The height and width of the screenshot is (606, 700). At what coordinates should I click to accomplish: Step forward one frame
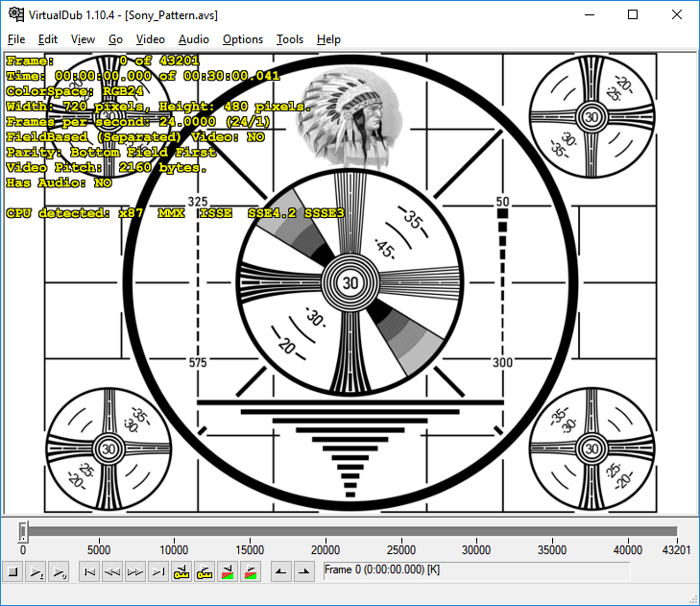point(135,571)
